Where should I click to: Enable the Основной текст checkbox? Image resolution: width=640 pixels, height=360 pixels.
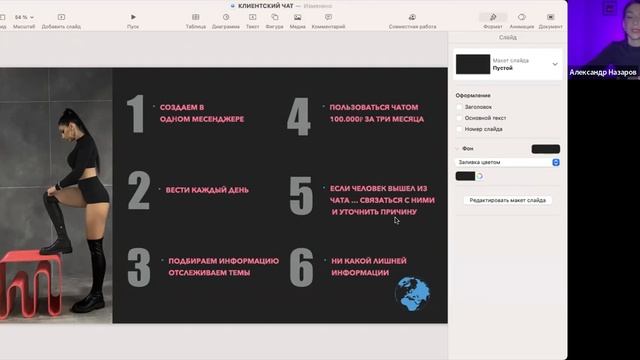(x=459, y=118)
